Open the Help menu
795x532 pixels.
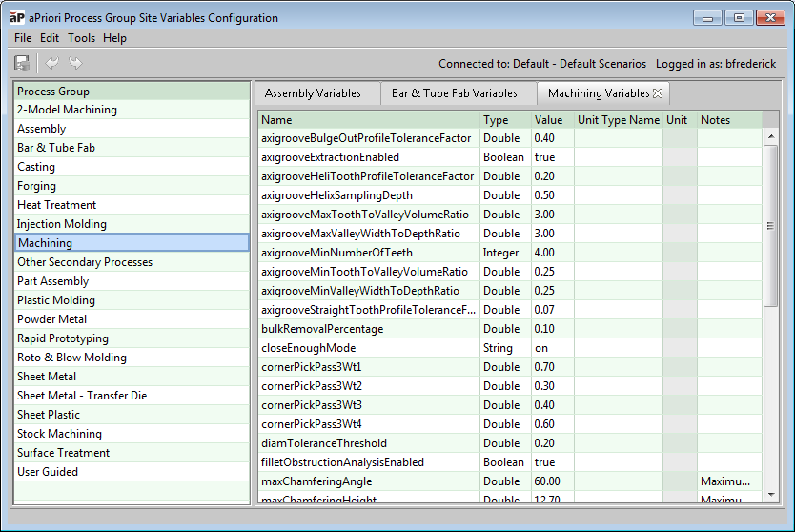(114, 38)
